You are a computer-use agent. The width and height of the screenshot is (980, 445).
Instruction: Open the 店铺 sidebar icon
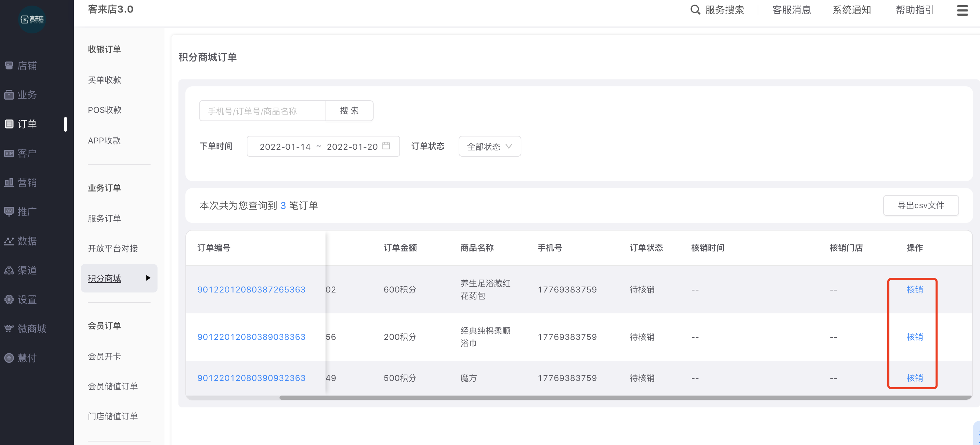click(x=9, y=65)
